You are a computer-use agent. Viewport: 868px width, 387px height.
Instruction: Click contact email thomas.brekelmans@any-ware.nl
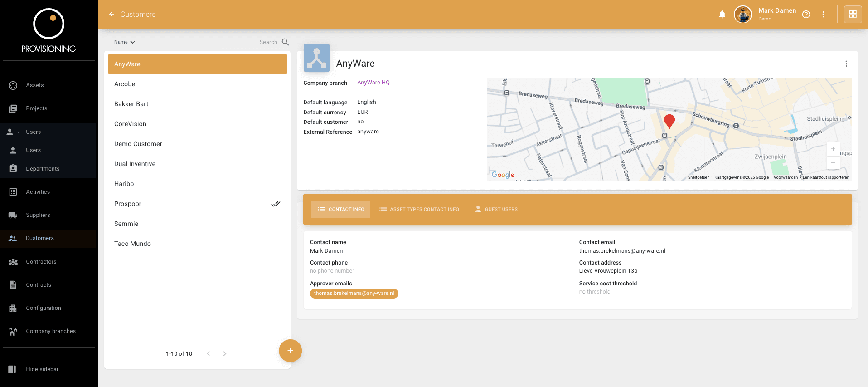point(622,251)
